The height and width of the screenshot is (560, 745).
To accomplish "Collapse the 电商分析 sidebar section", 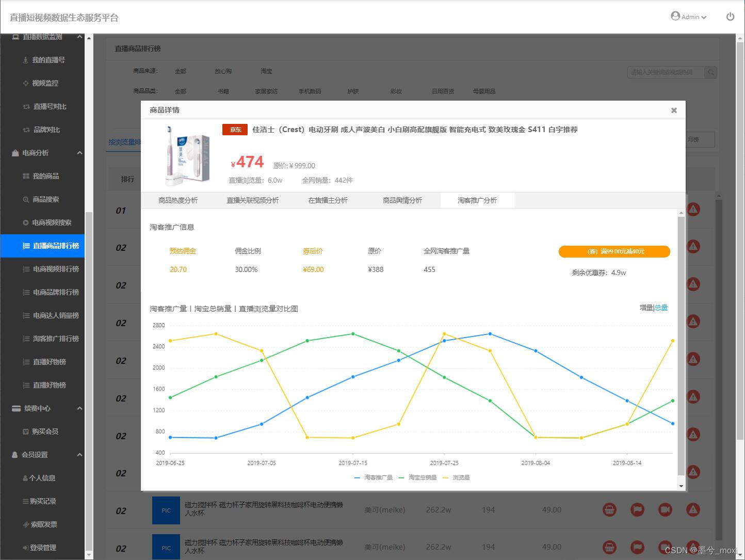I will pyautogui.click(x=79, y=153).
